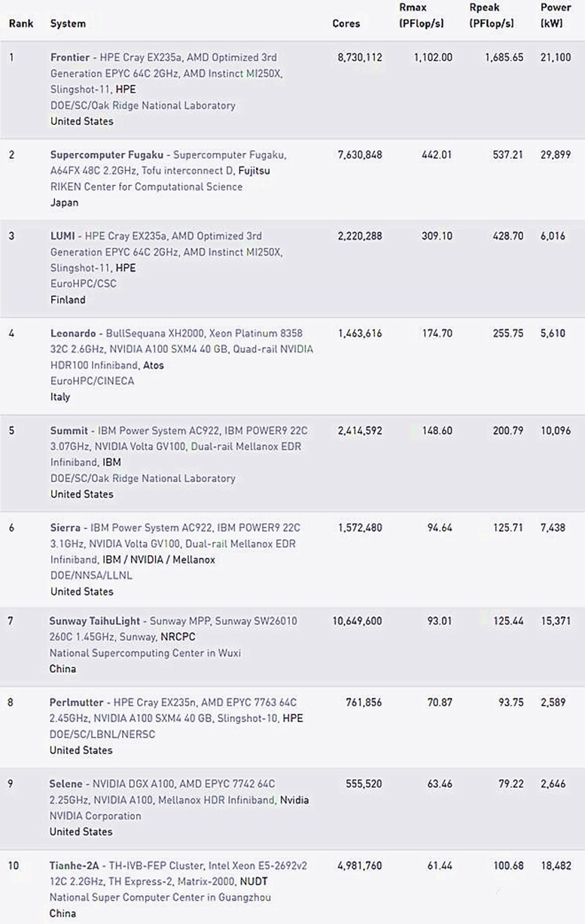Click the Cores column header
The width and height of the screenshot is (585, 924).
click(346, 23)
